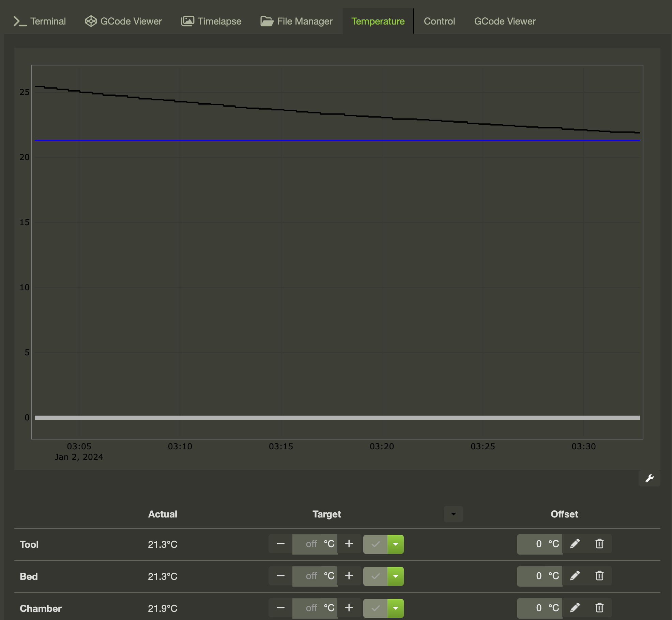The height and width of the screenshot is (620, 672).
Task: Open the Target column header dropdown
Action: tap(453, 514)
